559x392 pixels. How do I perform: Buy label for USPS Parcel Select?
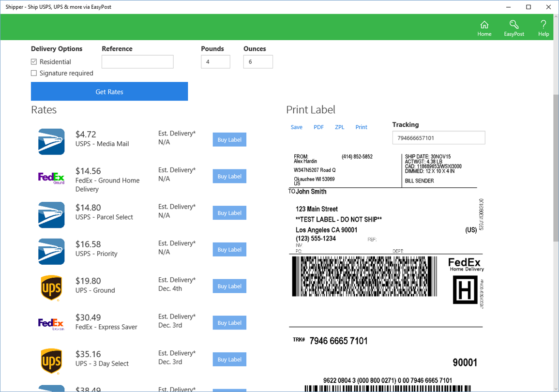point(229,213)
